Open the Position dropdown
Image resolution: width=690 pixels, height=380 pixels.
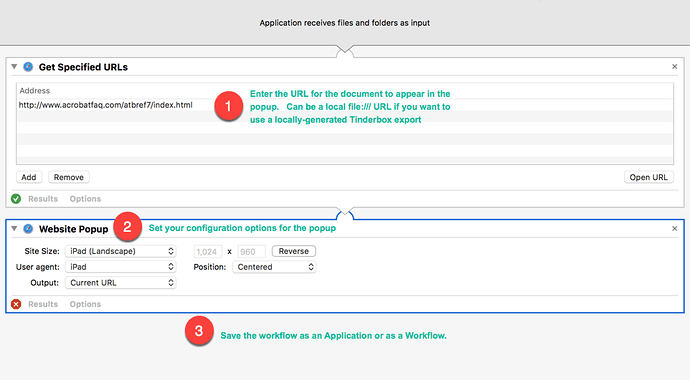tap(274, 267)
